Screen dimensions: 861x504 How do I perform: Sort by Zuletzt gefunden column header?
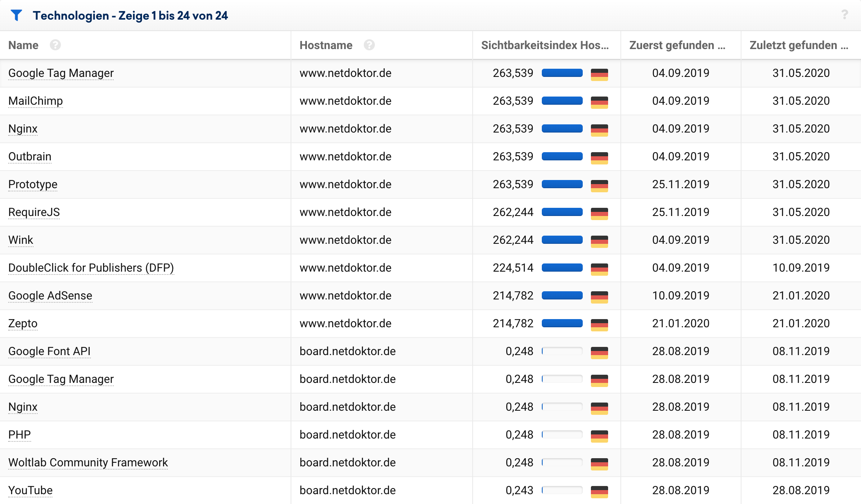[x=798, y=45]
